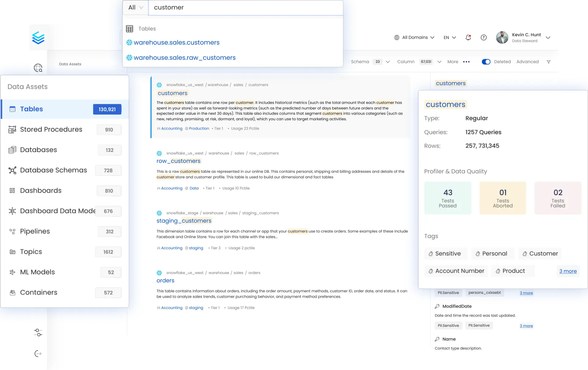The image size is (588, 370).
Task: Select the Dashboards grid icon
Action: [12, 191]
